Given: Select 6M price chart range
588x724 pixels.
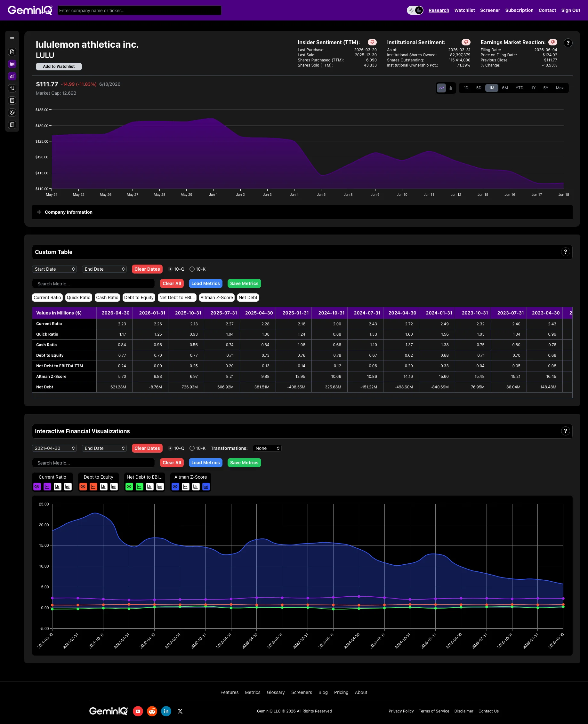Looking at the screenshot, I should pos(505,88).
